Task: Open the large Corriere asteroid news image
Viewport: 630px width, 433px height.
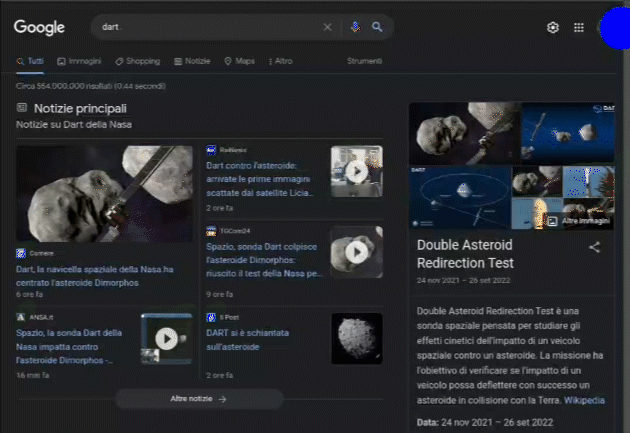Action: (x=105, y=194)
